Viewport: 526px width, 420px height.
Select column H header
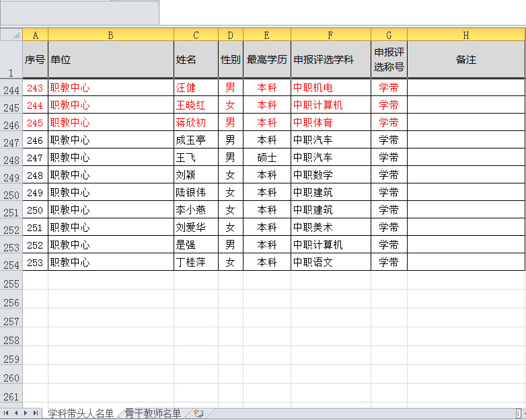[465, 35]
